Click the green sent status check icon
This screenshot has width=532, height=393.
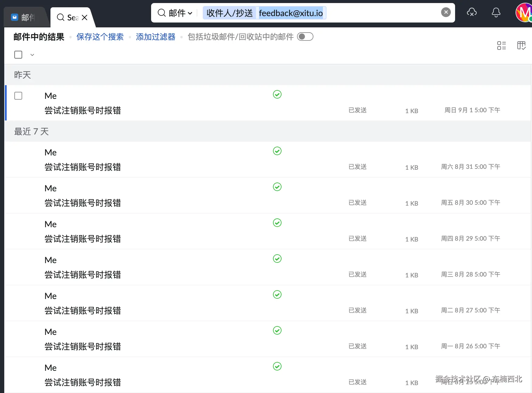(x=277, y=95)
